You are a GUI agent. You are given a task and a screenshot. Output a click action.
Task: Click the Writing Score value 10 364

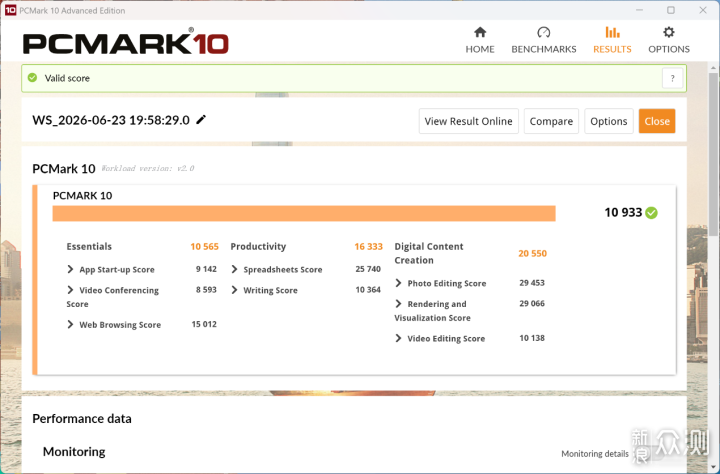coord(368,290)
